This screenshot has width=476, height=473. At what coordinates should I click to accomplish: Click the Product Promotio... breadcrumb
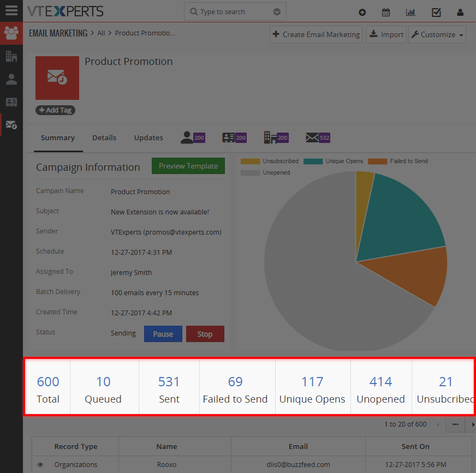pyautogui.click(x=145, y=33)
